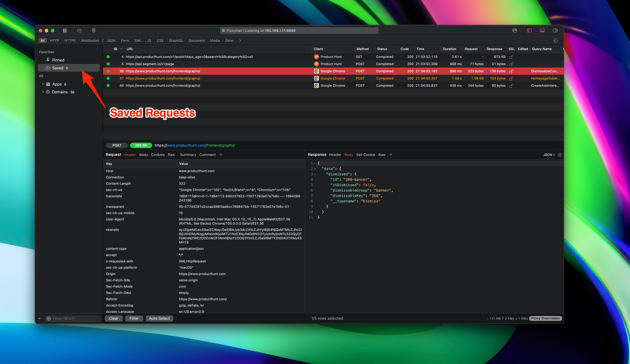The width and height of the screenshot is (630, 364).
Task: Expand the Apps tree item
Action: click(x=43, y=84)
